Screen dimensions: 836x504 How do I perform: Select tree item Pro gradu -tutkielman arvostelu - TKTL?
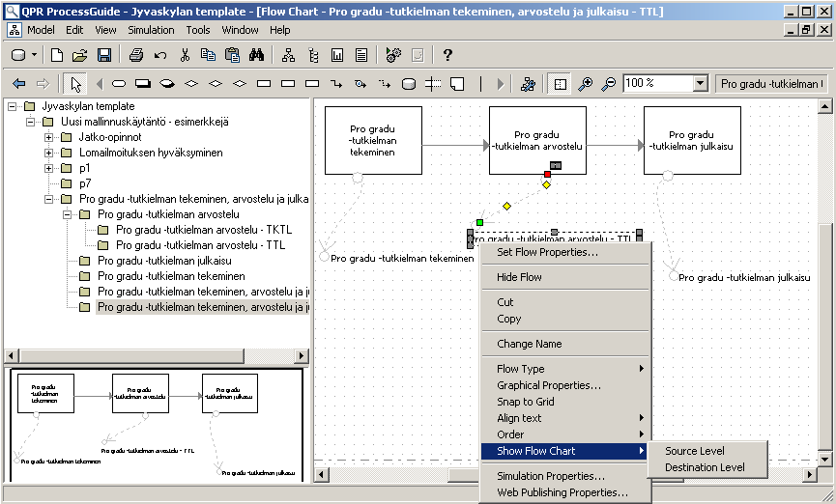coord(204,230)
